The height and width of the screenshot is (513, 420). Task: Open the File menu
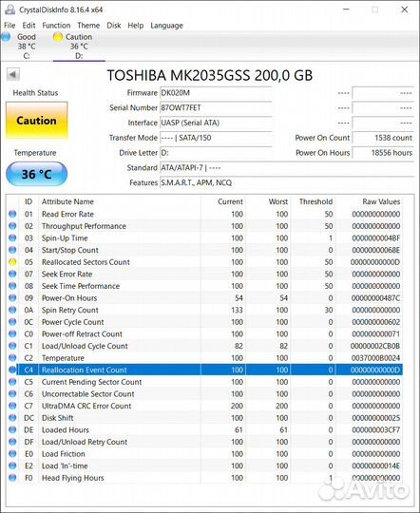10,26
